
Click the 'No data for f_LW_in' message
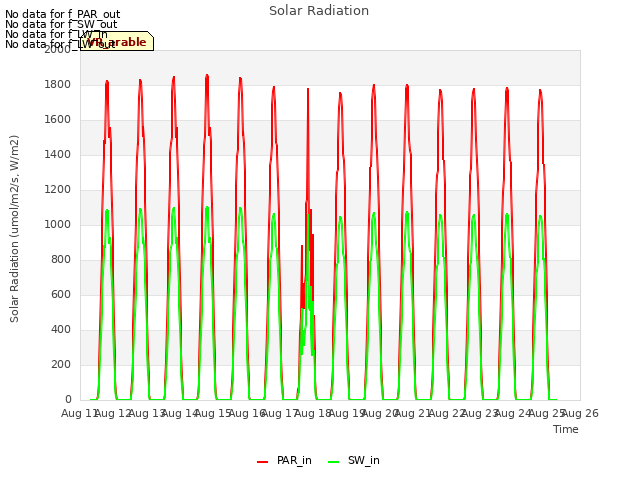(56, 34)
